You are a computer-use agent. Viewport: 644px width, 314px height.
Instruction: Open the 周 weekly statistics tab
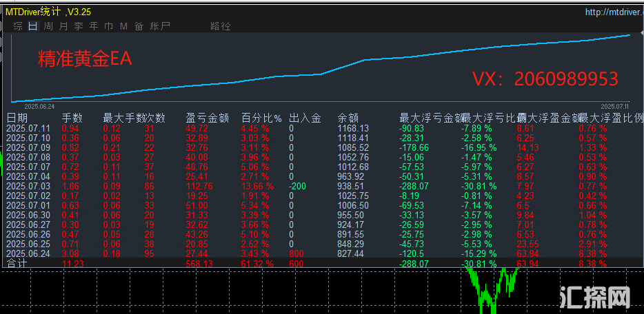tap(48, 27)
